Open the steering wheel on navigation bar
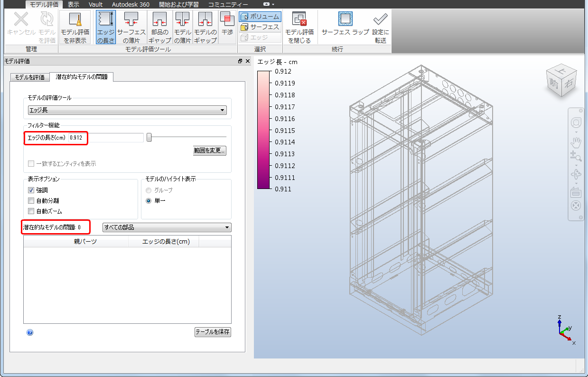The height and width of the screenshot is (377, 588). click(576, 123)
